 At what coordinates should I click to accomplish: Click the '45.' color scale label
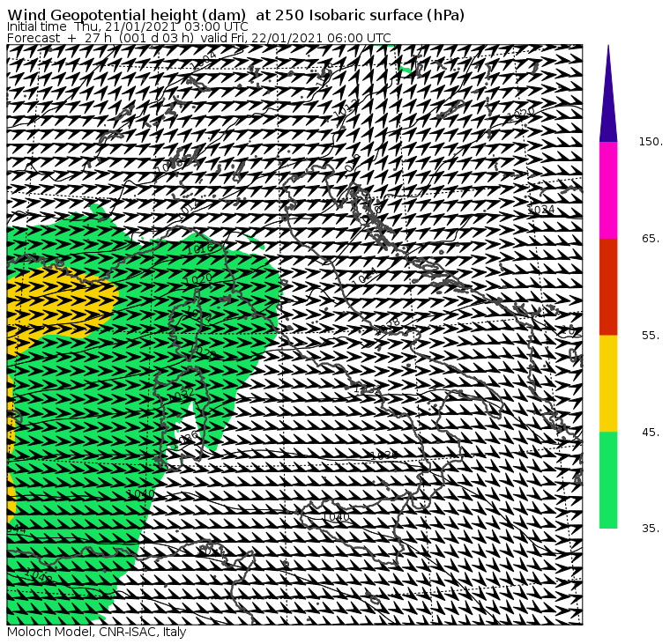click(651, 433)
